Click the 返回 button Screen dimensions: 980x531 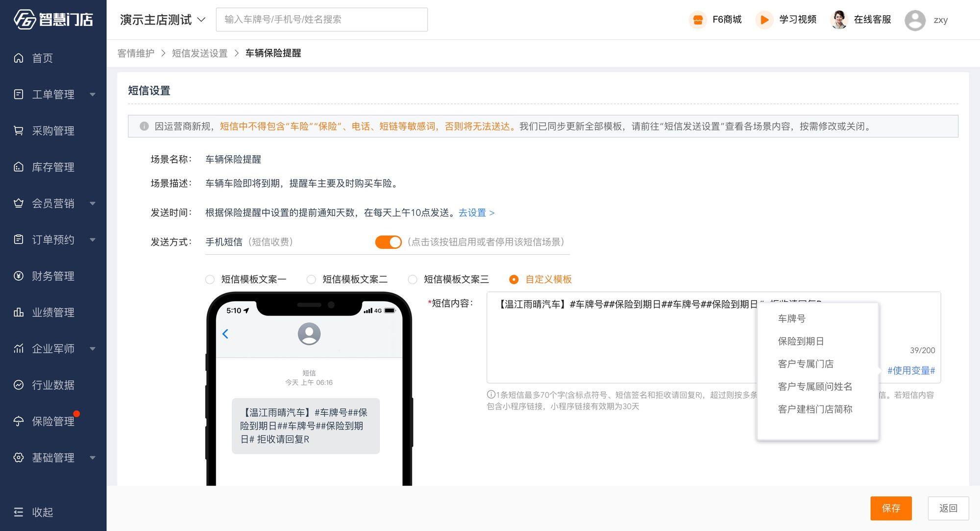[948, 508]
